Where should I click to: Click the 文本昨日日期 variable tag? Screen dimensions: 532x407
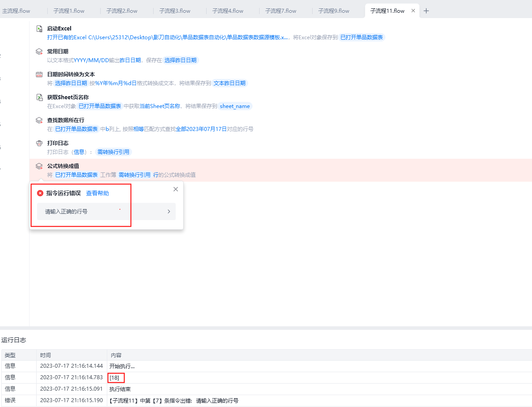point(230,83)
